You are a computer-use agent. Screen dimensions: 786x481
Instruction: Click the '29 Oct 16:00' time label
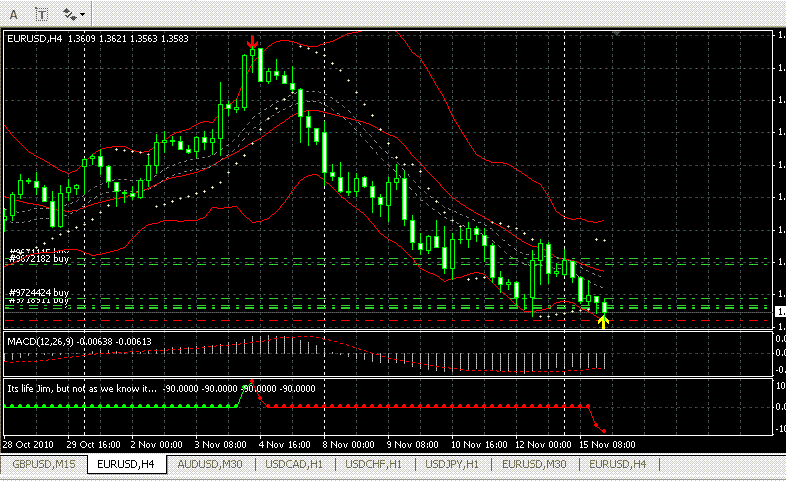(x=94, y=444)
